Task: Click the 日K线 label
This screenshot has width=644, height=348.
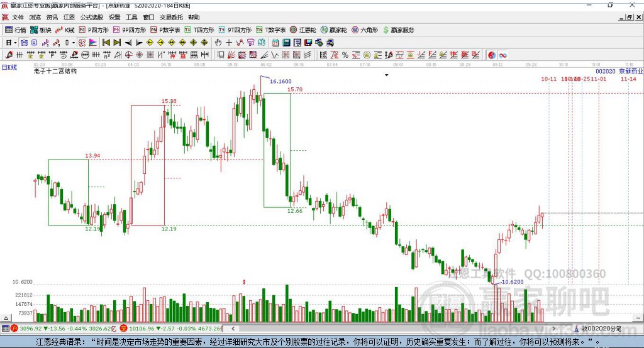Action: (x=9, y=67)
